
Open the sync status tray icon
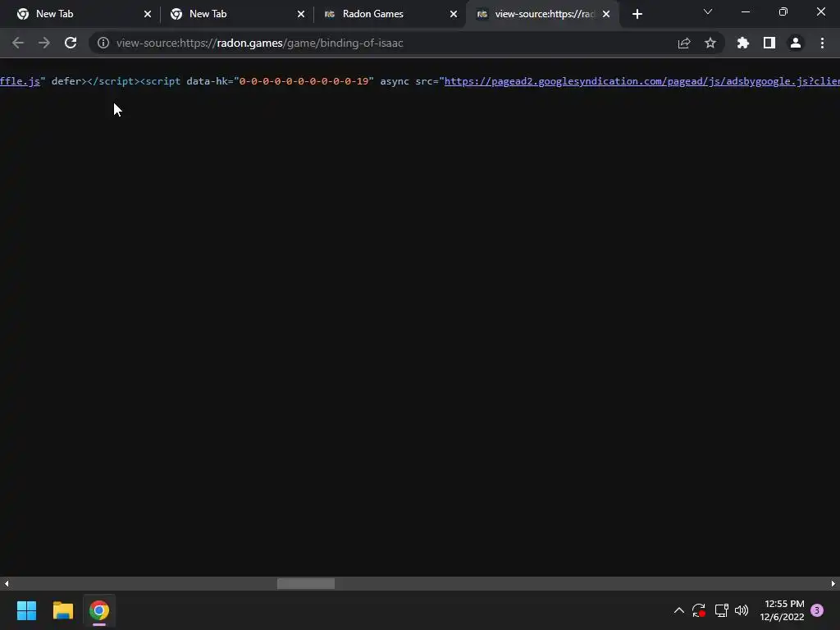pyautogui.click(x=699, y=610)
